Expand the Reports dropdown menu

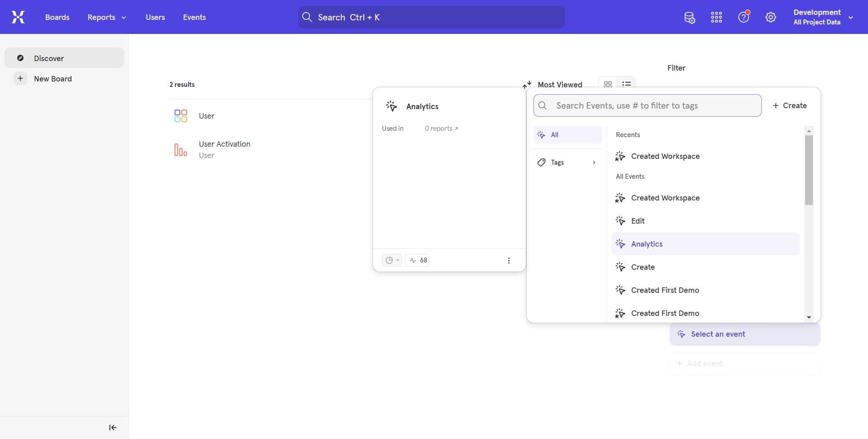tap(107, 17)
